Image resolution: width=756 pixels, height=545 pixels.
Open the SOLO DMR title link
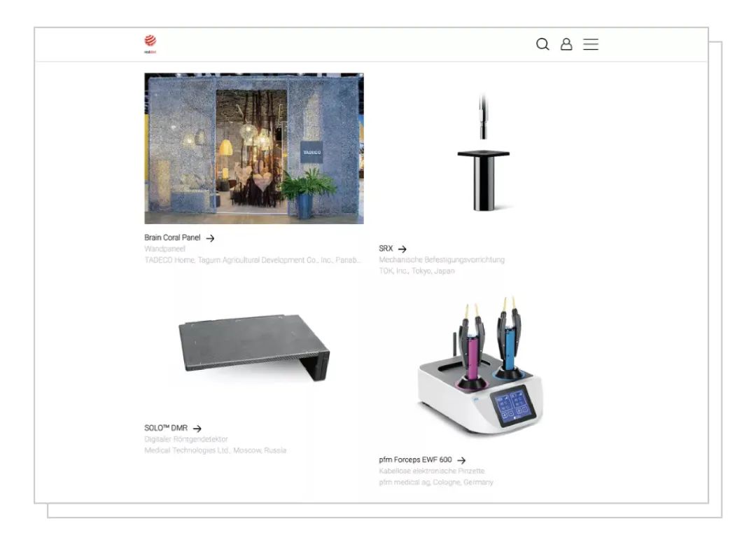tap(166, 428)
